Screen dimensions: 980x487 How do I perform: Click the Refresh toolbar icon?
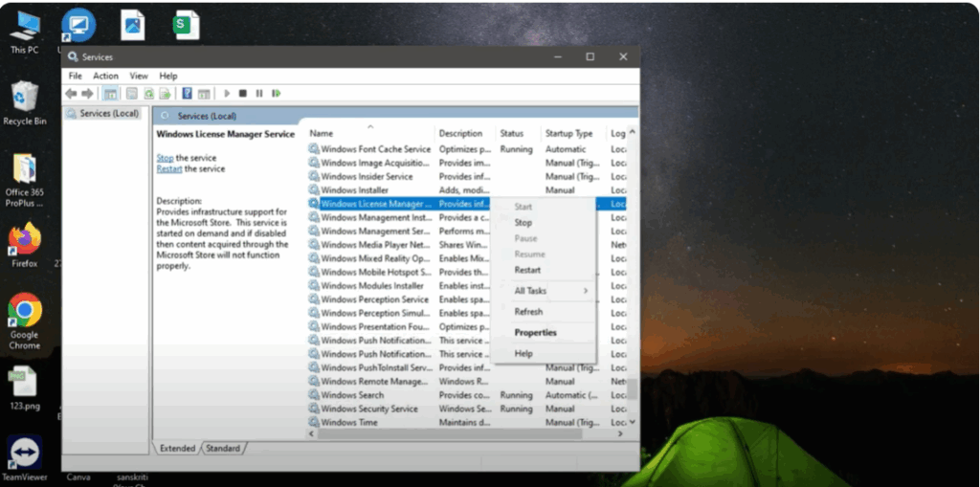tap(148, 94)
